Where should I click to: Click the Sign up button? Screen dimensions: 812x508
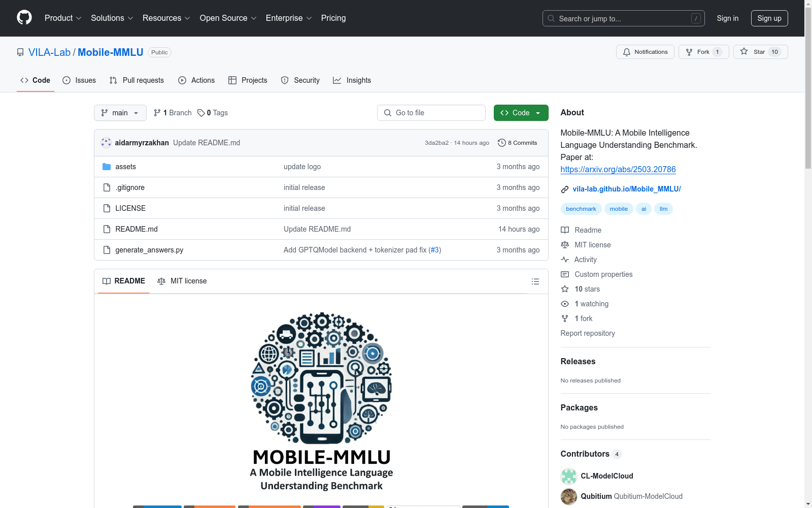tap(769, 18)
